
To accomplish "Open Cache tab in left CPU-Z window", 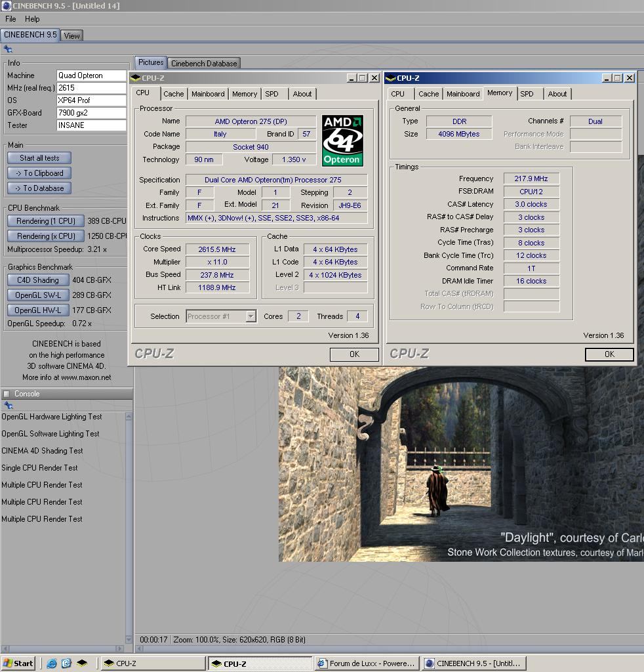I will click(173, 94).
